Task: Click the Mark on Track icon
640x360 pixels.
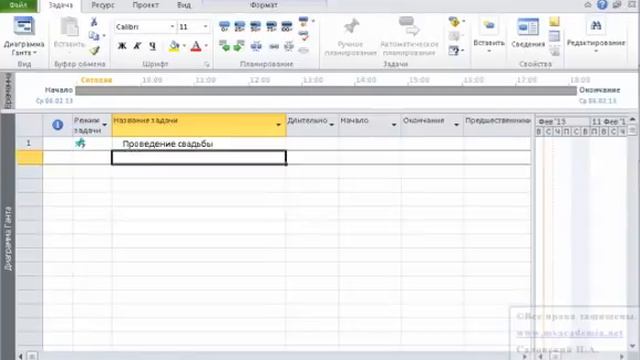Action: click(304, 21)
